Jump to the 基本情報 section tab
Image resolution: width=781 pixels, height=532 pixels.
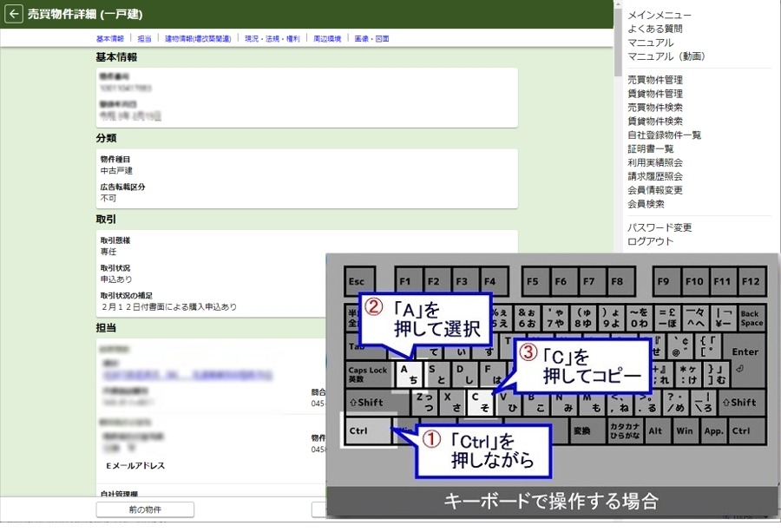[x=109, y=39]
